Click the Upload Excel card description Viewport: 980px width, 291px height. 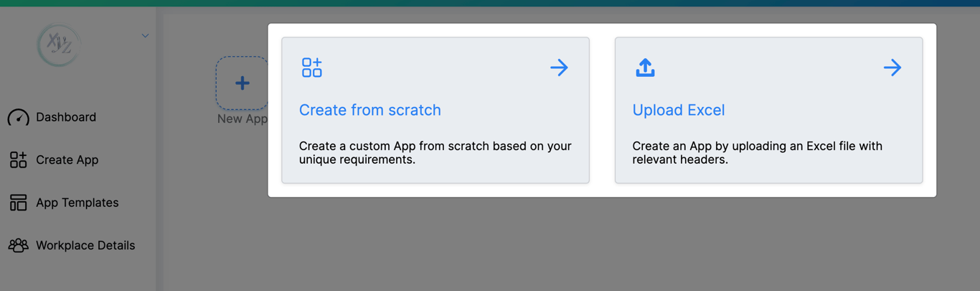pos(756,152)
